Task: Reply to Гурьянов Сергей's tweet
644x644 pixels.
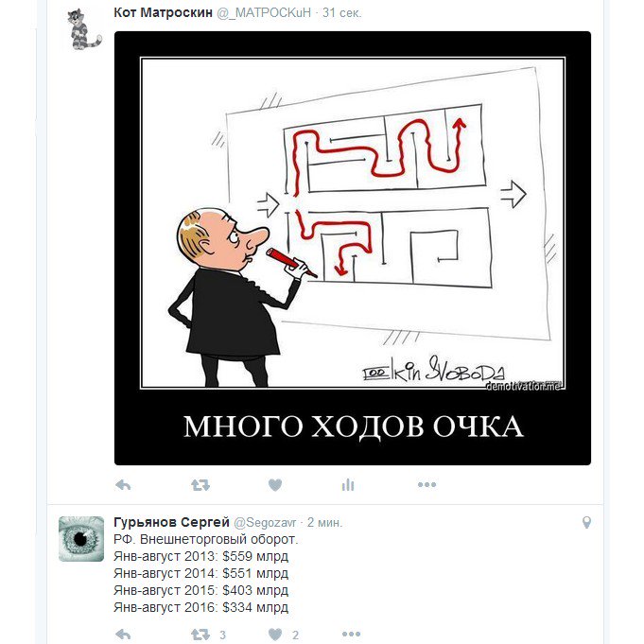Action: tap(123, 635)
